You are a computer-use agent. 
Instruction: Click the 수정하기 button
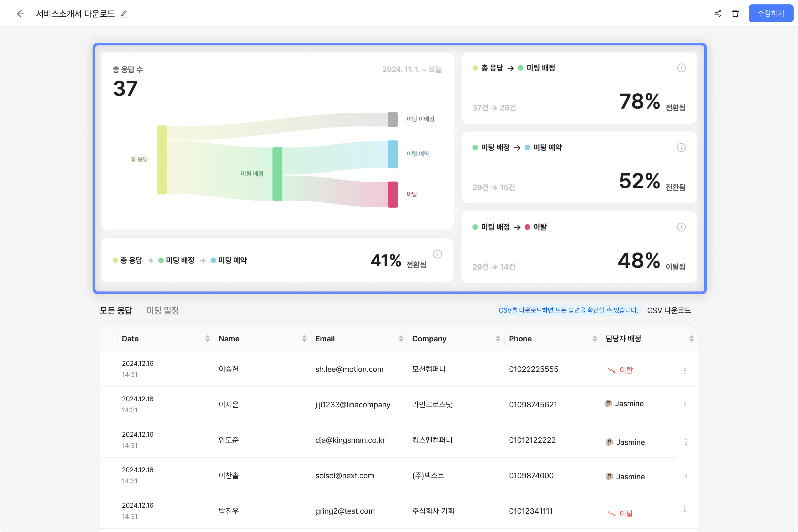770,13
